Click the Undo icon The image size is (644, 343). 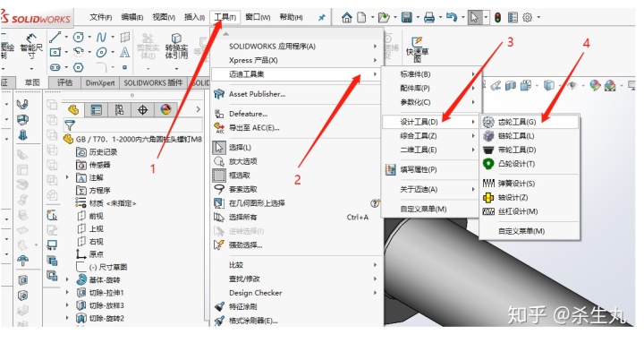[452, 17]
